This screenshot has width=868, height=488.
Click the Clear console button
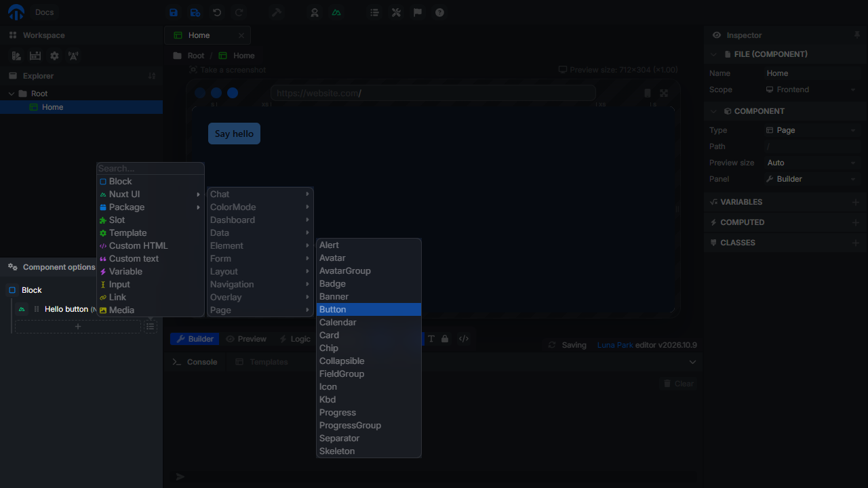677,384
